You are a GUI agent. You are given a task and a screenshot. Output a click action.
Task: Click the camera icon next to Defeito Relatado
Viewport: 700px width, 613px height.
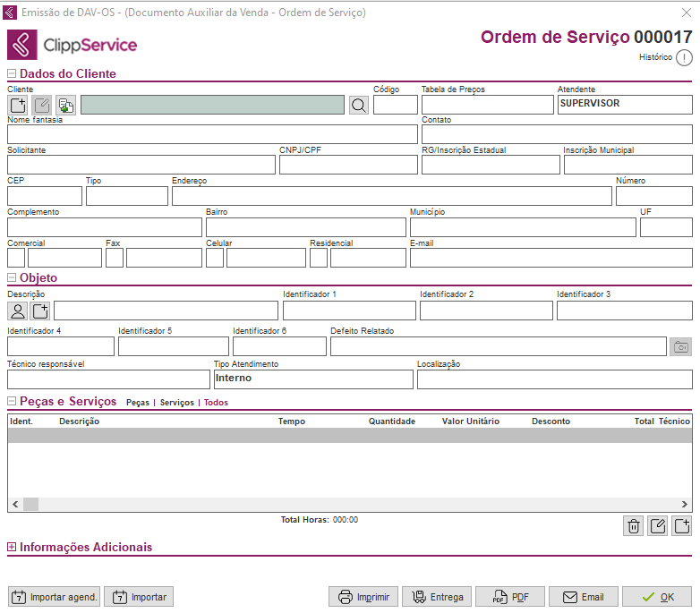680,346
